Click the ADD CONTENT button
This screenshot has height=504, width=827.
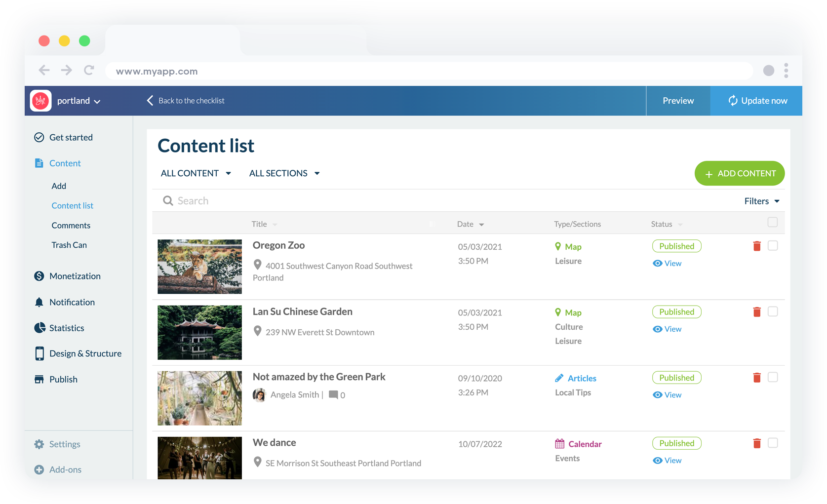pyautogui.click(x=739, y=173)
